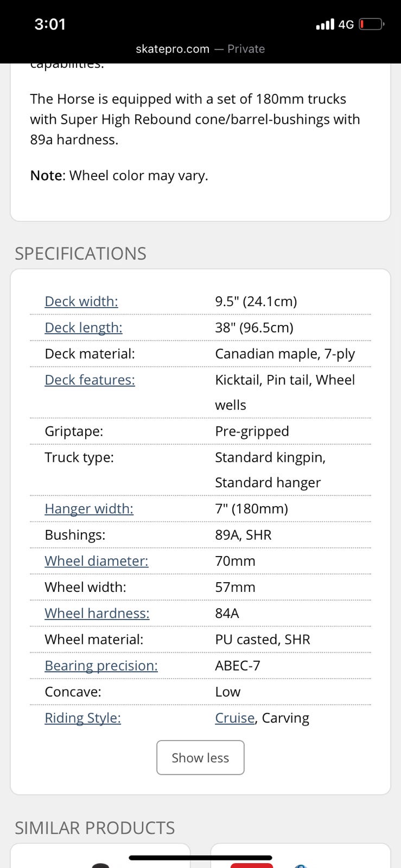Screen dimensions: 401x868
Task: Tap the 4G network indicator
Action: click(346, 24)
